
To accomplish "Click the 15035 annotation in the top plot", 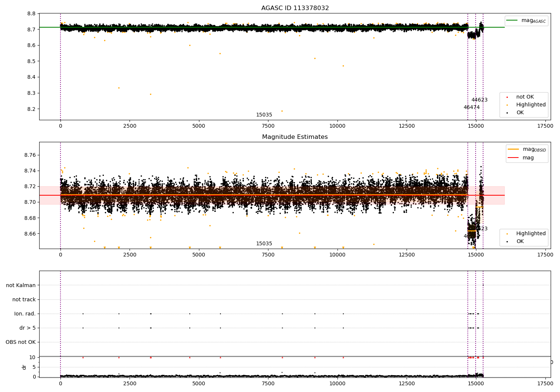I will click(x=264, y=115).
